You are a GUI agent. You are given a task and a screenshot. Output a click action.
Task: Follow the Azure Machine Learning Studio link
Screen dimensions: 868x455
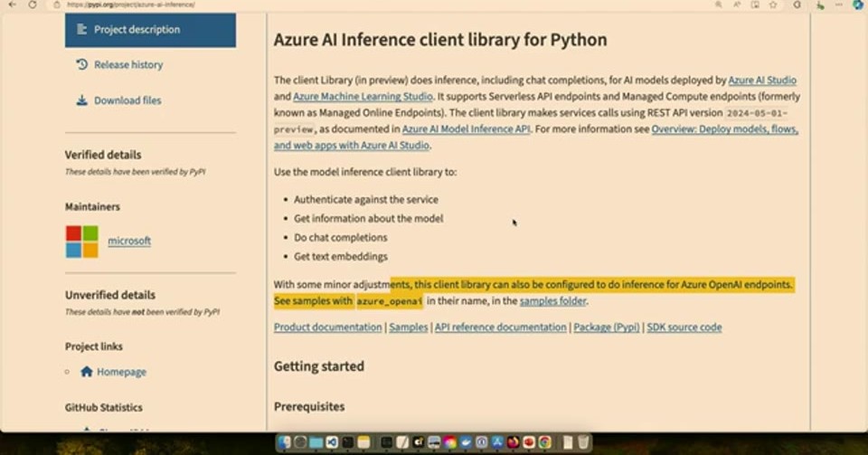[x=363, y=96]
